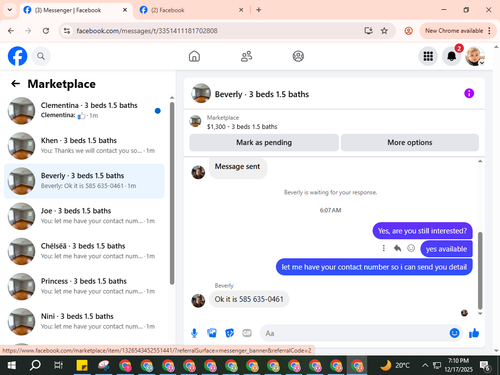Click the message 'Ok it is 585 635-0461'
Image resolution: width=500 pixels, height=375 pixels.
coord(249,299)
